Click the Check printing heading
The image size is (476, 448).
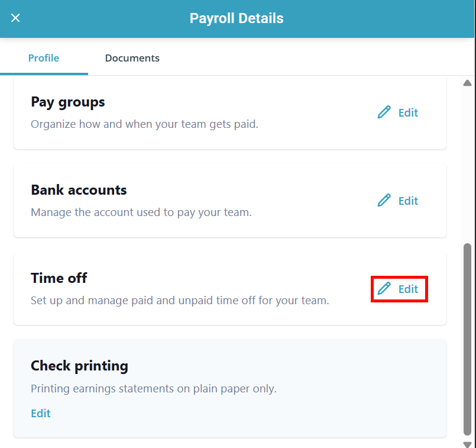coord(79,366)
